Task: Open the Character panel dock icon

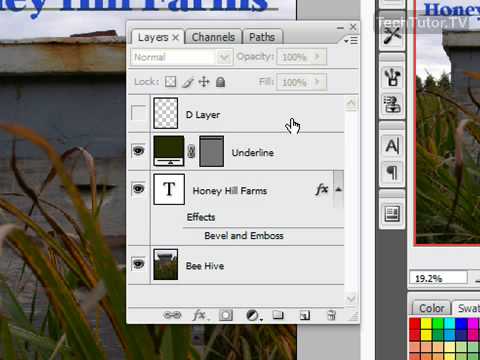Action: coord(392,146)
